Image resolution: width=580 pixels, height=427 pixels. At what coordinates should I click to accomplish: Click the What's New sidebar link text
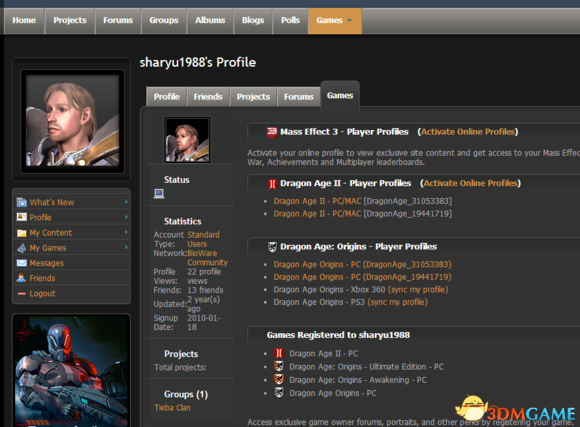(x=52, y=202)
